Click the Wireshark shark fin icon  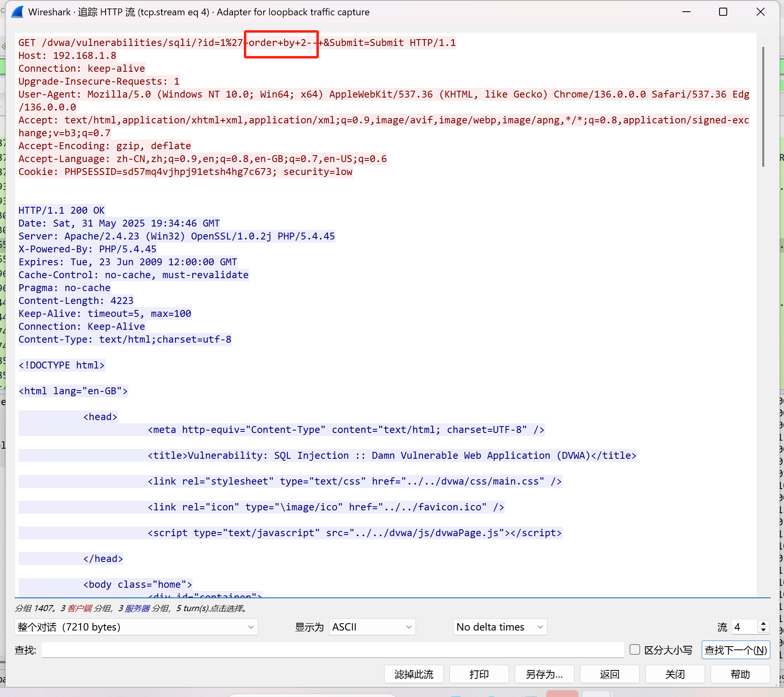[x=17, y=12]
